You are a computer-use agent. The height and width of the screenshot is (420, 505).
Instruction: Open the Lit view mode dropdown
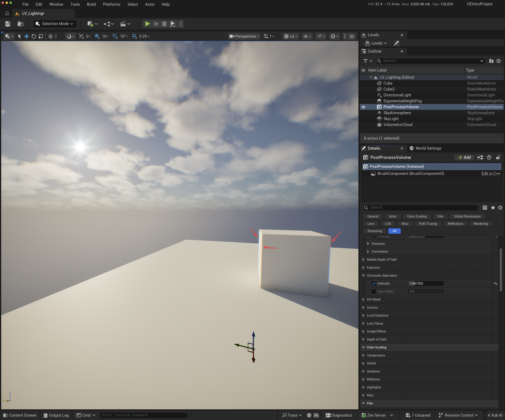pos(291,36)
